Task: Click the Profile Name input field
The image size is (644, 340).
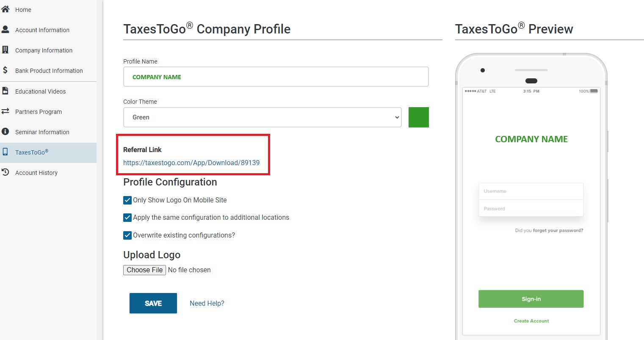Action: coord(276,77)
